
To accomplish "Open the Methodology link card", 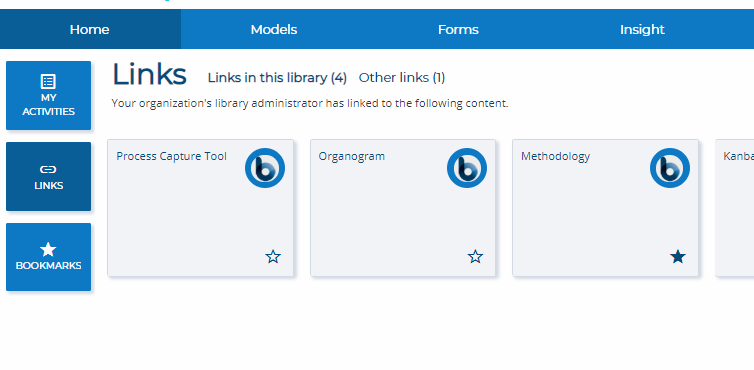I will click(x=605, y=208).
